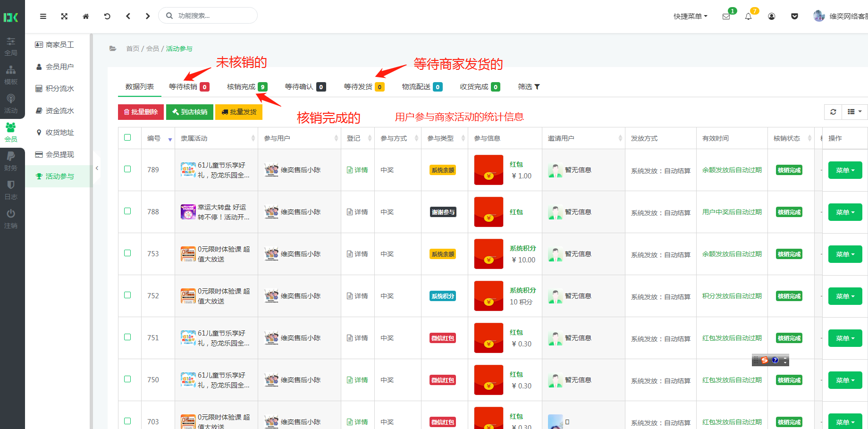Switch to 等待发货 tab
This screenshot has width=868, height=429.
tap(363, 87)
